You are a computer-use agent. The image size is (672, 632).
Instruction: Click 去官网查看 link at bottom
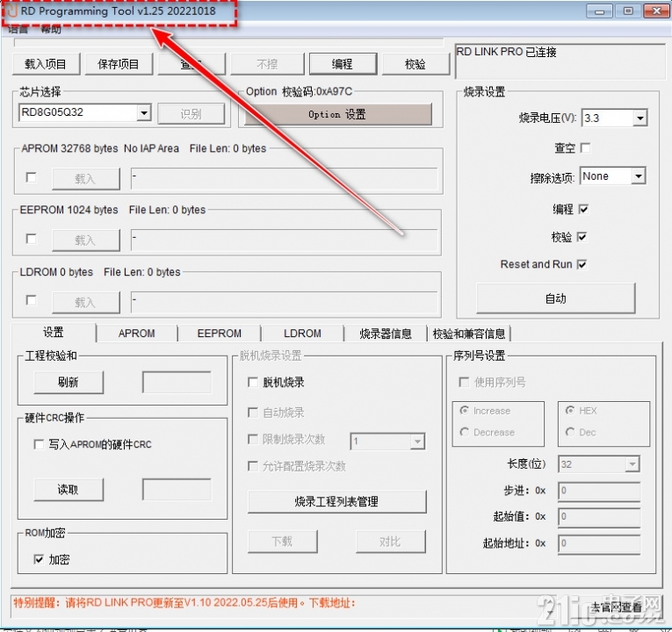(x=617, y=607)
